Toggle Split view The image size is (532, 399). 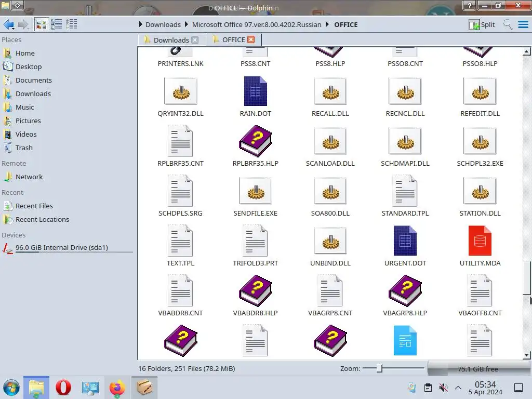point(482,24)
